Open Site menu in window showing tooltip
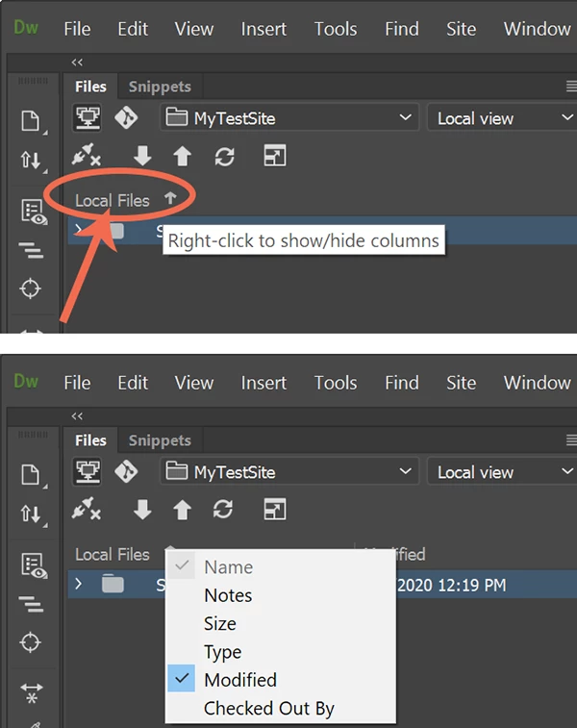Image resolution: width=577 pixels, height=728 pixels. coord(461,29)
